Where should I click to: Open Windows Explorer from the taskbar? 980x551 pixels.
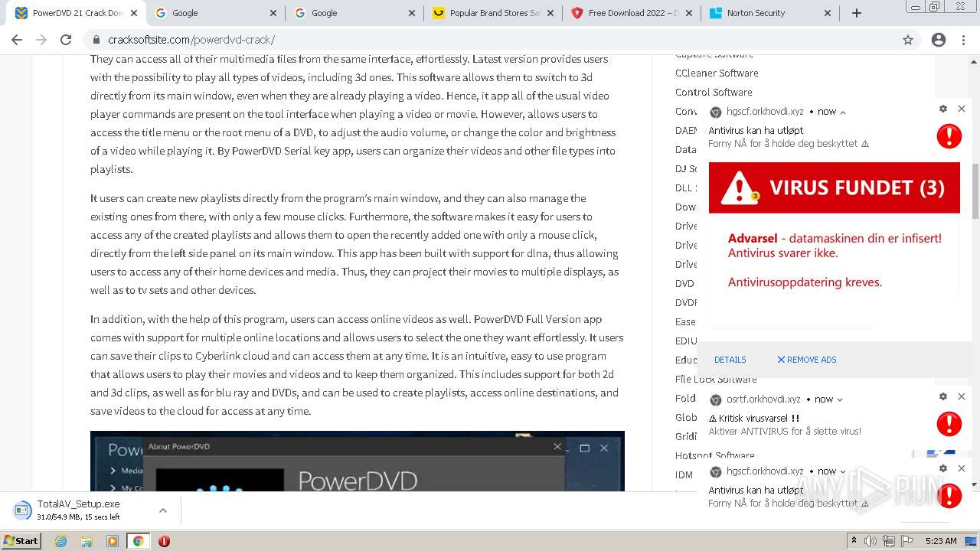87,541
